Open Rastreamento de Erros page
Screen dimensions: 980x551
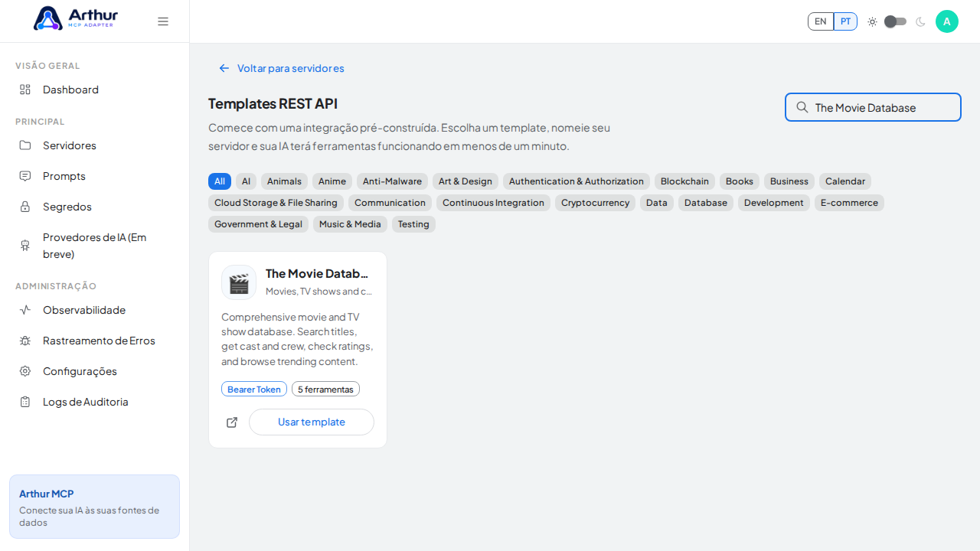click(x=94, y=341)
